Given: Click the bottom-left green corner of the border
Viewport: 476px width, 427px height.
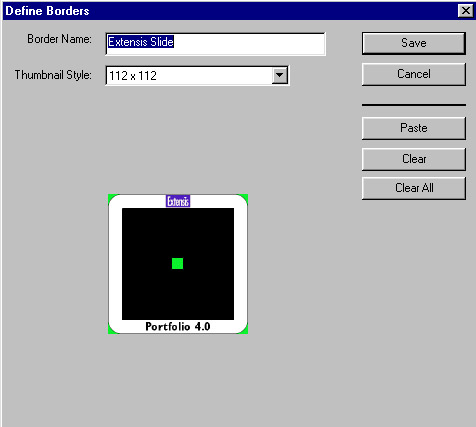Looking at the screenshot, I should pyautogui.click(x=110, y=331).
